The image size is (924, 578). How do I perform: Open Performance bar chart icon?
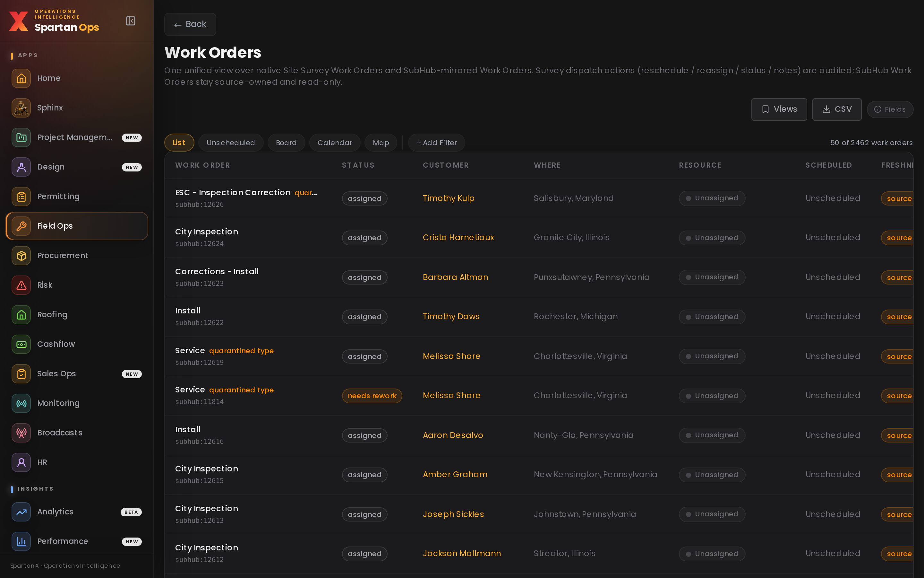(x=21, y=541)
